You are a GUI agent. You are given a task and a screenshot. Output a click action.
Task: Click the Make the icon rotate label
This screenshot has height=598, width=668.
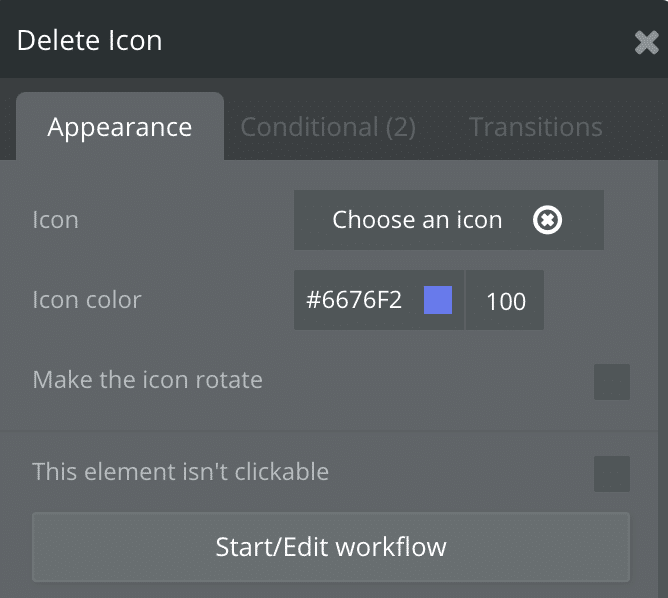point(147,380)
